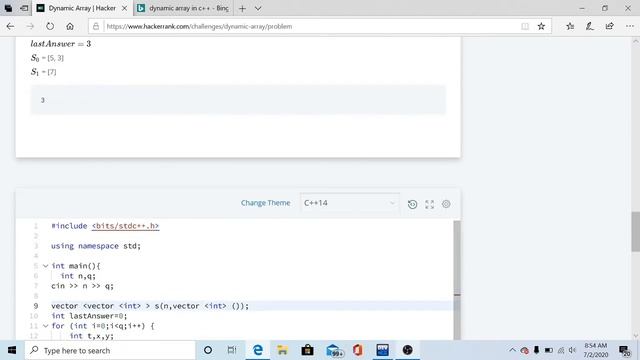The image size is (640, 360).
Task: Click the address bar URL
Action: pyautogui.click(x=199, y=26)
